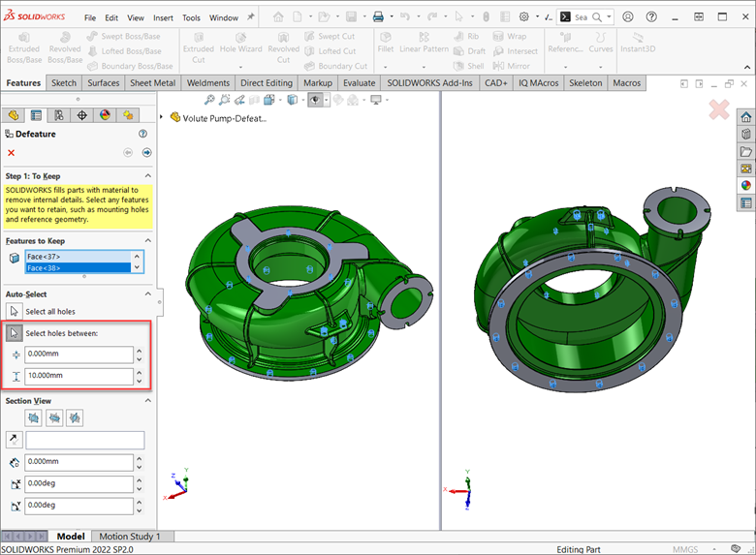Open the DisplayManager color sphere tab
Screen dimensions: 756x555
(105, 115)
